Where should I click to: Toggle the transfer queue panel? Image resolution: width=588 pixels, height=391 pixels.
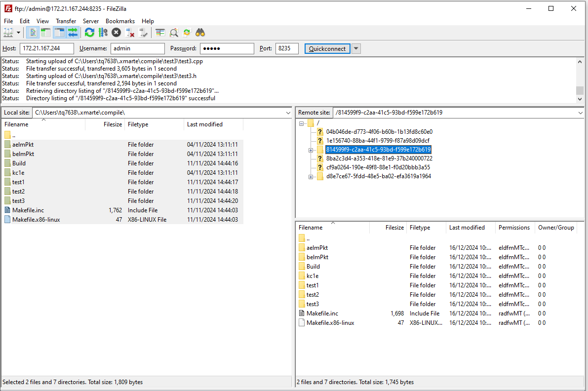click(73, 32)
